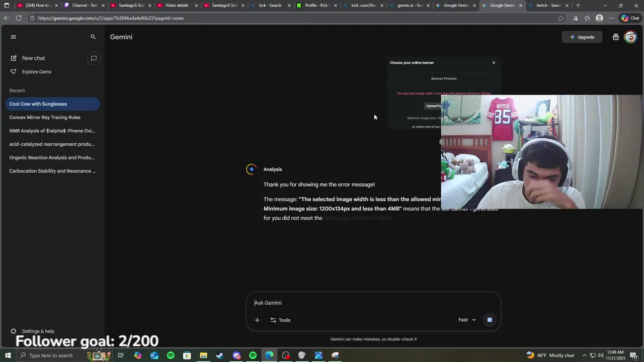This screenshot has height=362, width=644.
Task: Click the Recent section label
Action: [x=17, y=90]
